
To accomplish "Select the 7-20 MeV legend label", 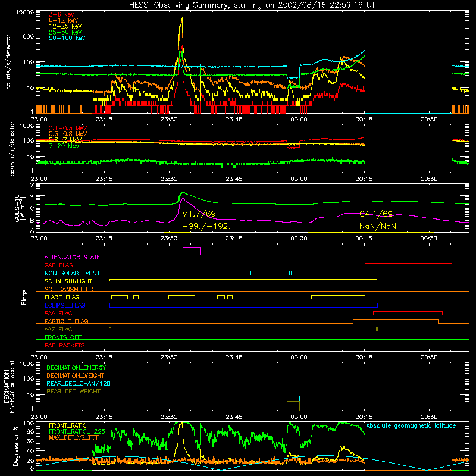I will [x=64, y=146].
